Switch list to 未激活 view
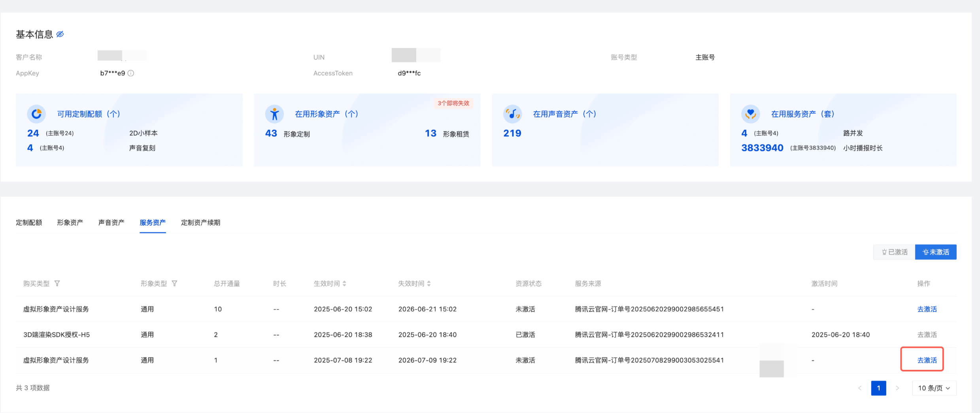 (936, 252)
